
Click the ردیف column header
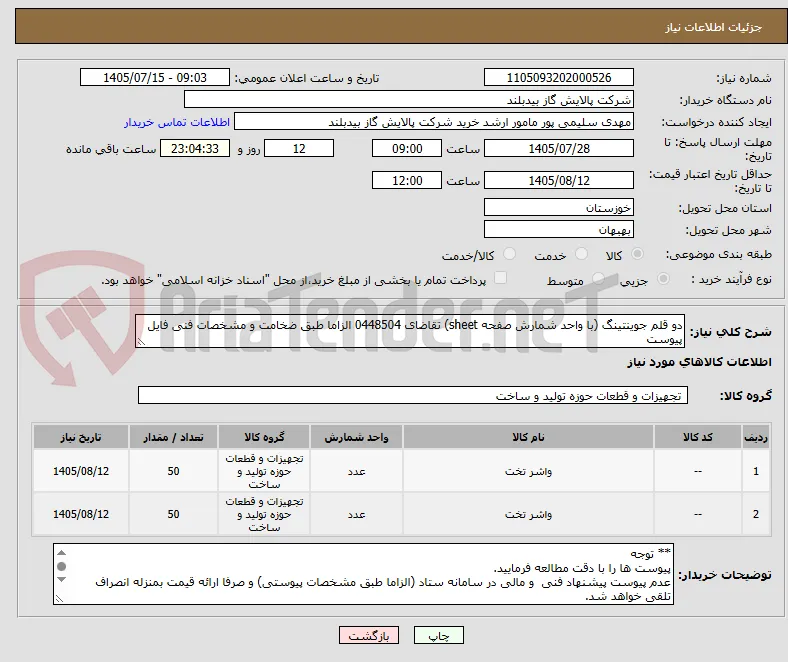click(x=755, y=437)
